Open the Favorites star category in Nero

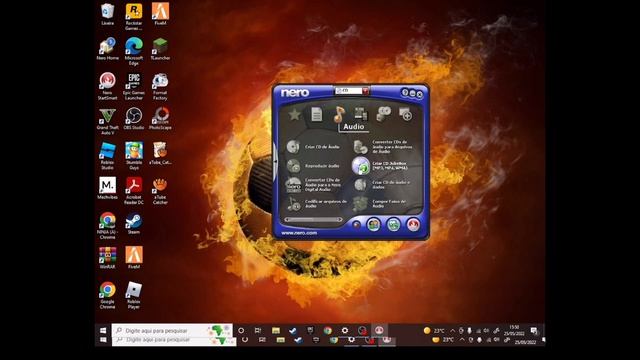point(294,114)
